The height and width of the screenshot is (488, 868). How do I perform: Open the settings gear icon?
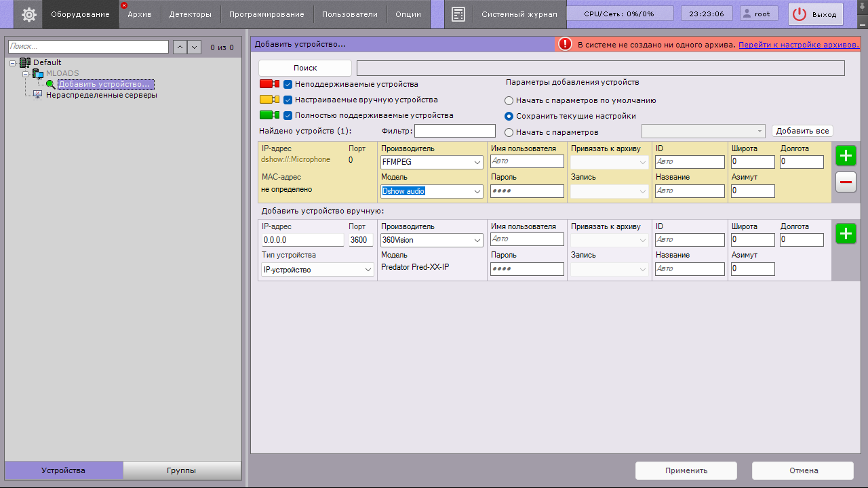(x=29, y=14)
